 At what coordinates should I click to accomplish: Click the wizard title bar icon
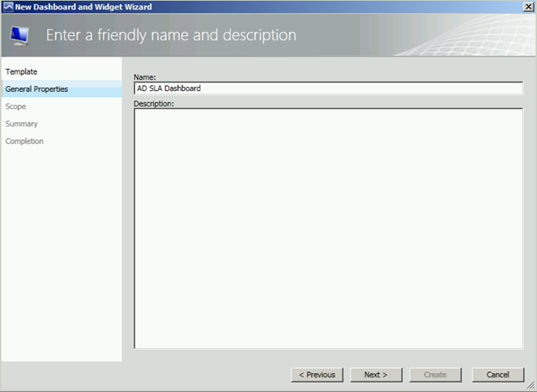8,7
